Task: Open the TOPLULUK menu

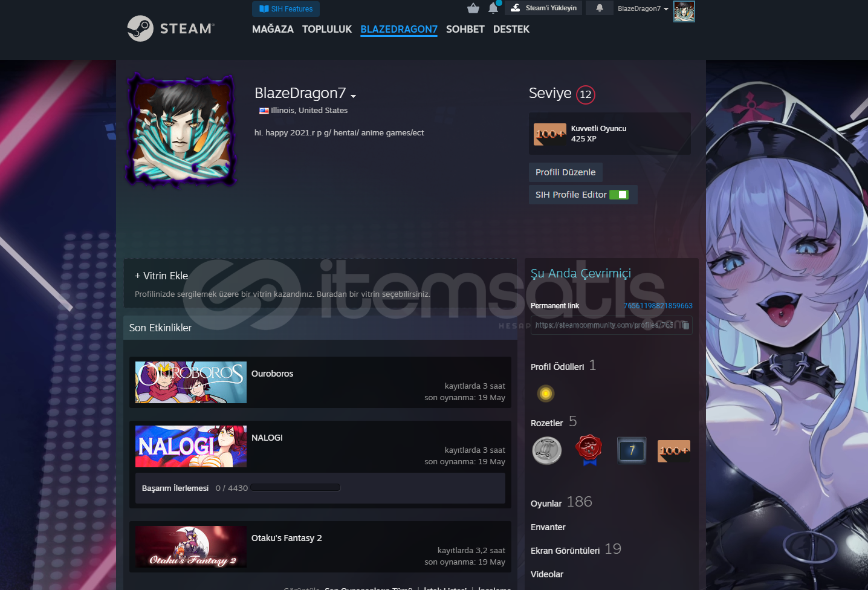Action: (x=327, y=29)
